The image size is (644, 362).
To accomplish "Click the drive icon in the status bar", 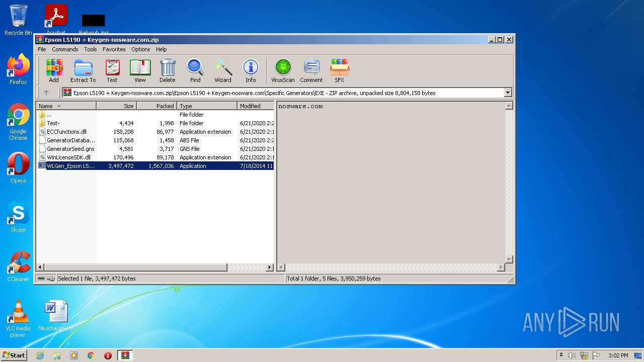I will click(x=41, y=279).
